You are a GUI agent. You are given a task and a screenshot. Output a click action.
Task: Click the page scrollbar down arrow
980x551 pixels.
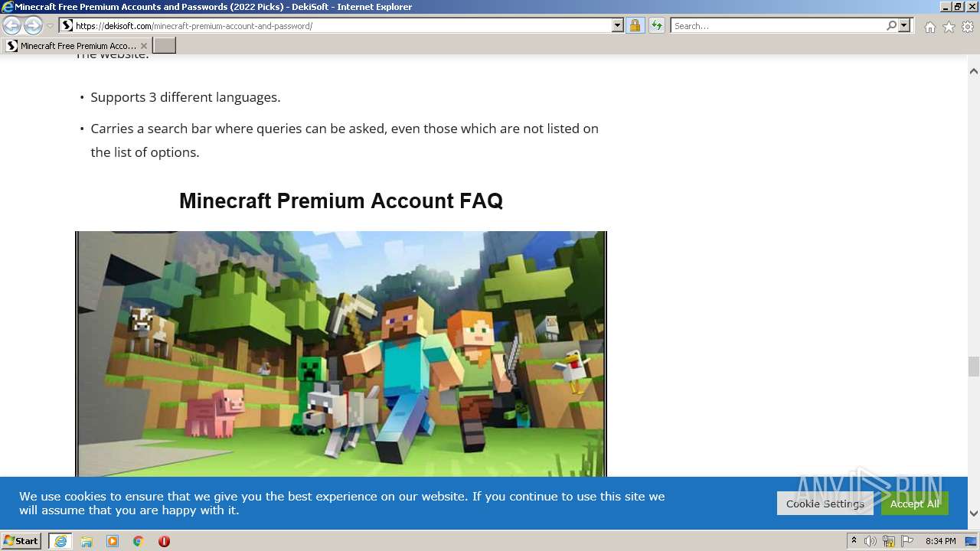974,514
